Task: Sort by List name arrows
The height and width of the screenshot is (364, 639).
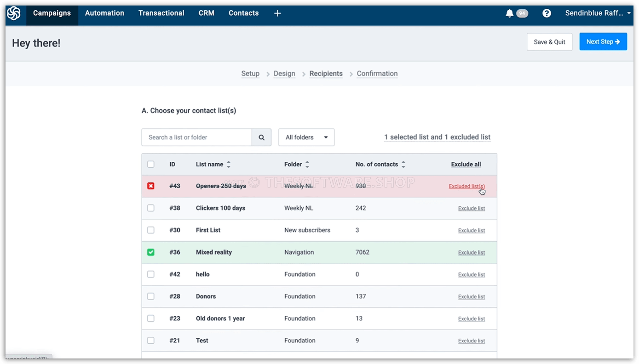Action: click(229, 165)
